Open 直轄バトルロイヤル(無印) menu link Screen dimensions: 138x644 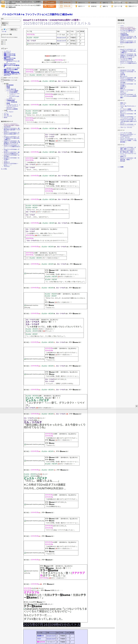pyautogui.click(x=11, y=70)
